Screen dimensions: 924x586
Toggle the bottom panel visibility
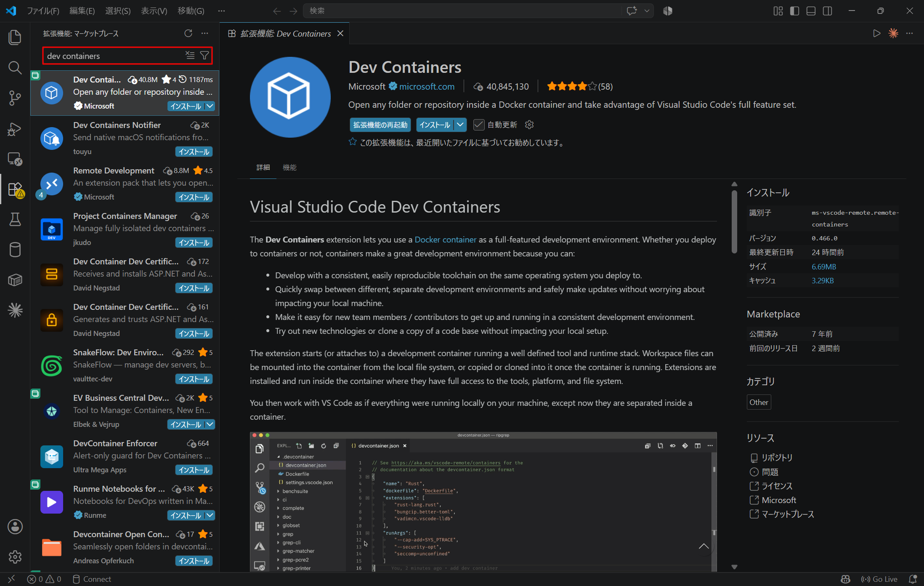point(811,11)
